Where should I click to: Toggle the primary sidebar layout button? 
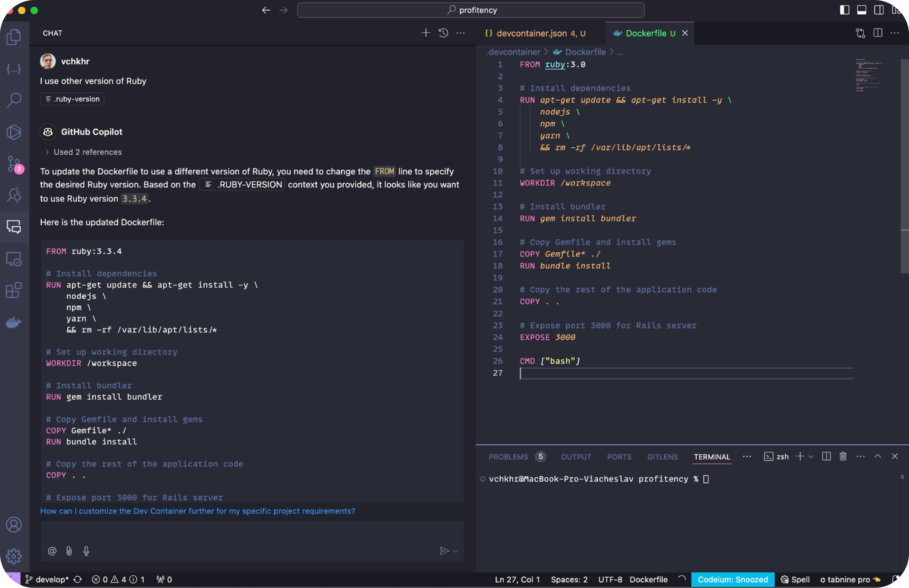(x=845, y=10)
